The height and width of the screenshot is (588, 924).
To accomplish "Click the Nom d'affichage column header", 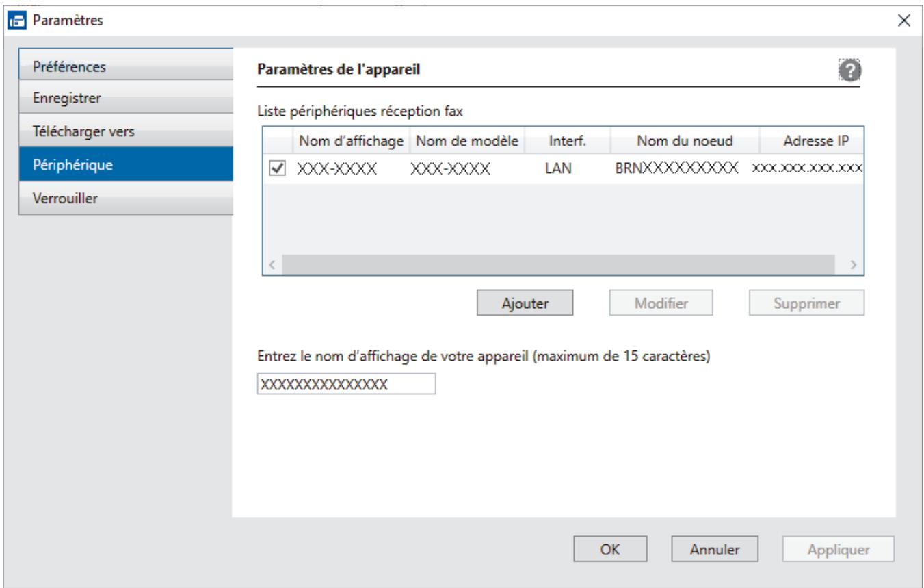I will [349, 141].
